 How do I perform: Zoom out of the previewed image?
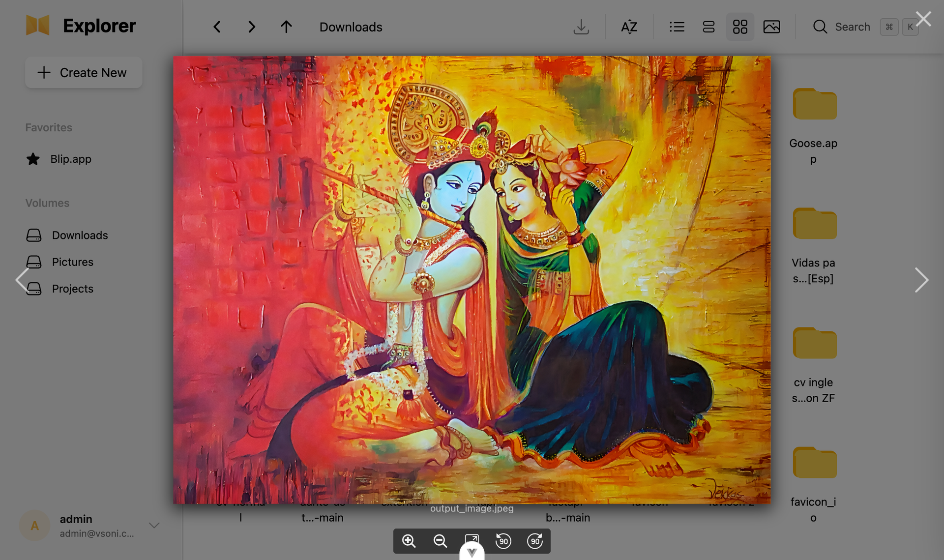click(440, 541)
